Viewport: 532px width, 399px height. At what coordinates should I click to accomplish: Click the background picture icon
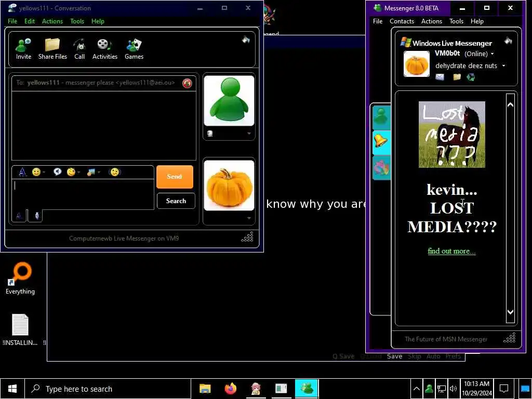[x=91, y=172]
